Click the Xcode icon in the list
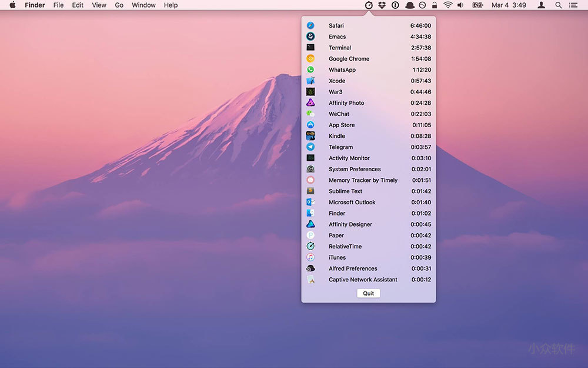The width and height of the screenshot is (588, 368). click(x=310, y=81)
